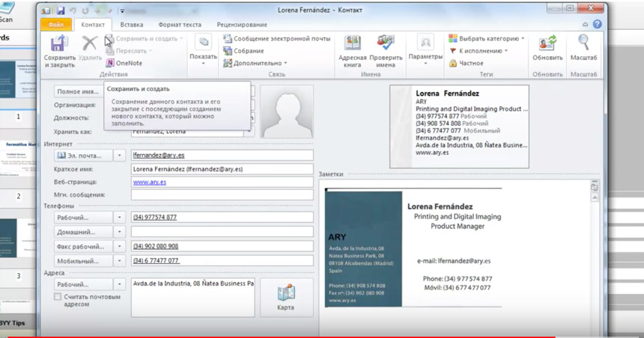
Task: Switch to the Рецензирование tab
Action: (242, 25)
